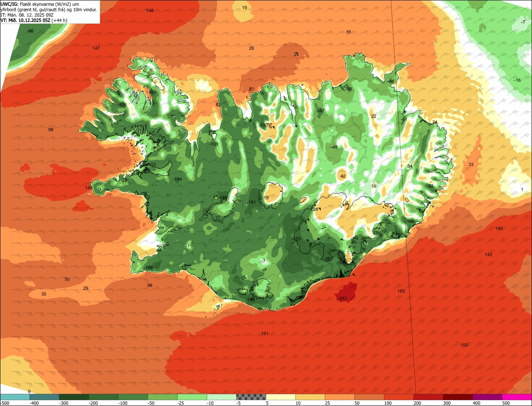Click the map value 81 off the north coast

(x=251, y=89)
